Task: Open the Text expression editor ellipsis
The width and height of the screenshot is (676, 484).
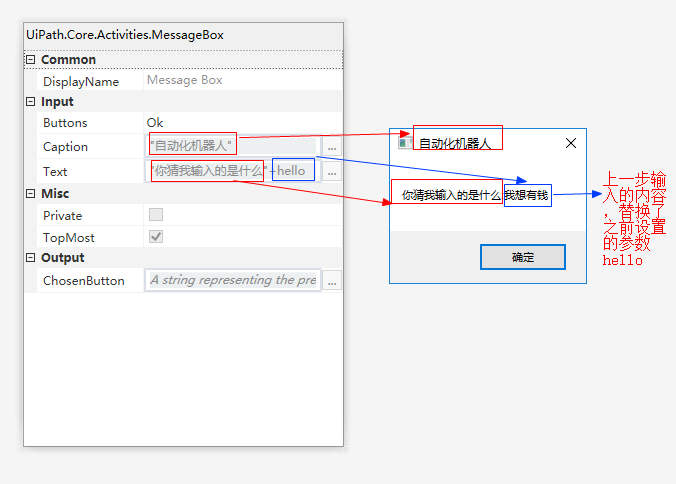Action: pos(332,172)
